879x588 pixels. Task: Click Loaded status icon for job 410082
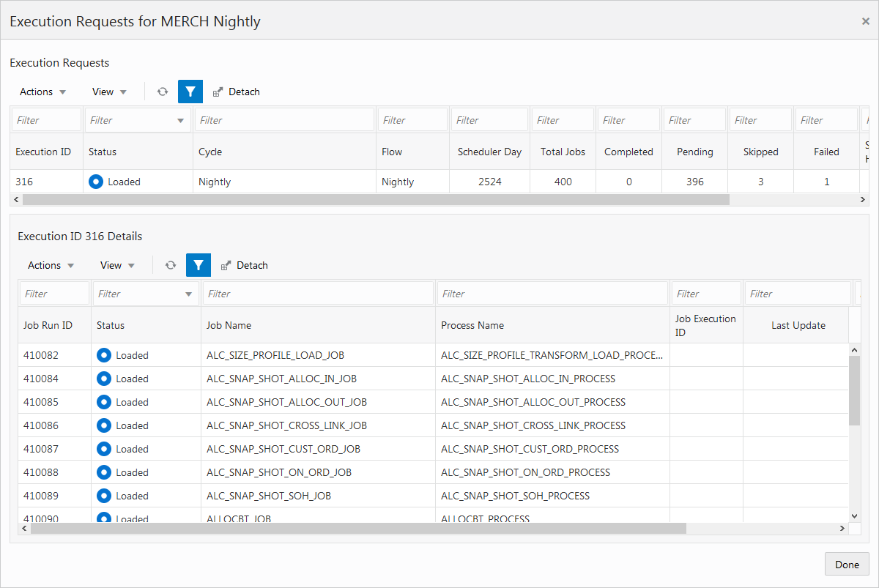[x=104, y=355]
